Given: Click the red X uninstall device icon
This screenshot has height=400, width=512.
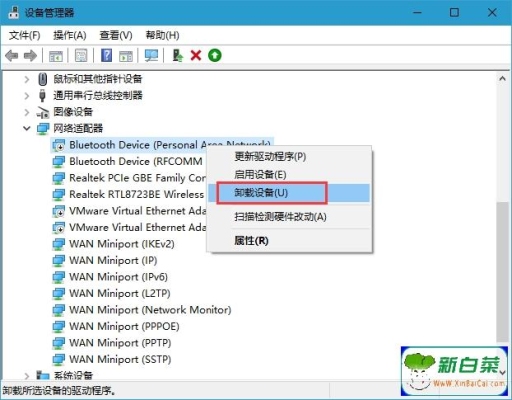Looking at the screenshot, I should 196,55.
